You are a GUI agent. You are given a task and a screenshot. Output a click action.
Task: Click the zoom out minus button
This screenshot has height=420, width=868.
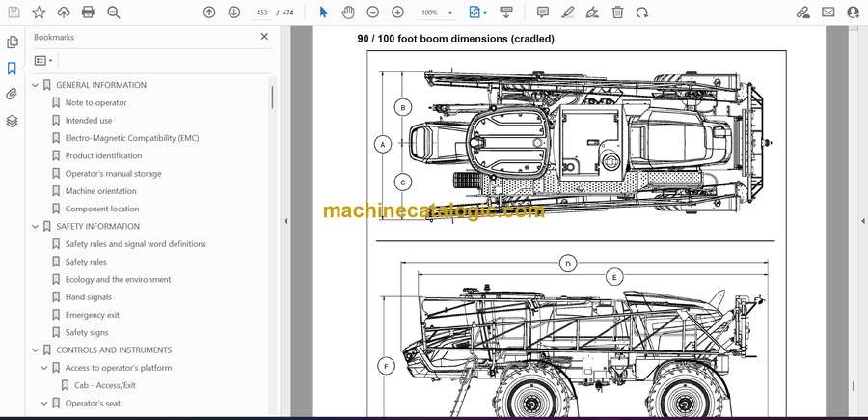coord(372,13)
